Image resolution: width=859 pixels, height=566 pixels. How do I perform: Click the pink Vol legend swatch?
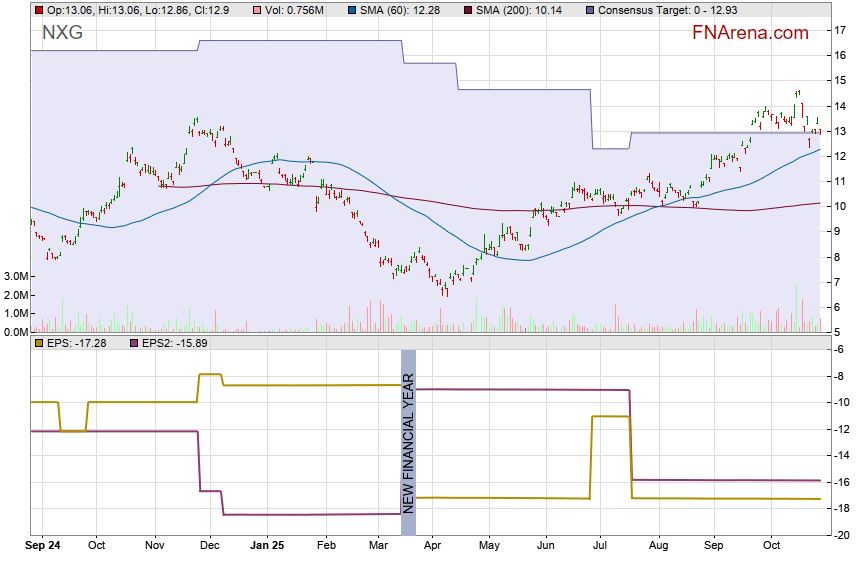256,9
